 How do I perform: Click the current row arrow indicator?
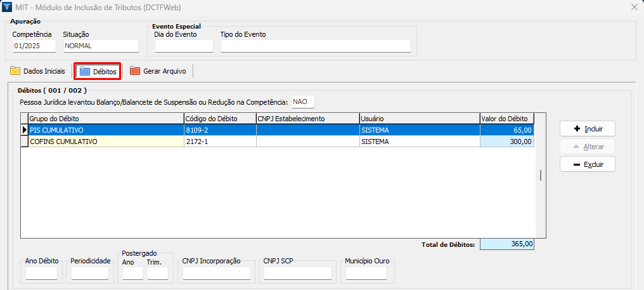coord(25,130)
